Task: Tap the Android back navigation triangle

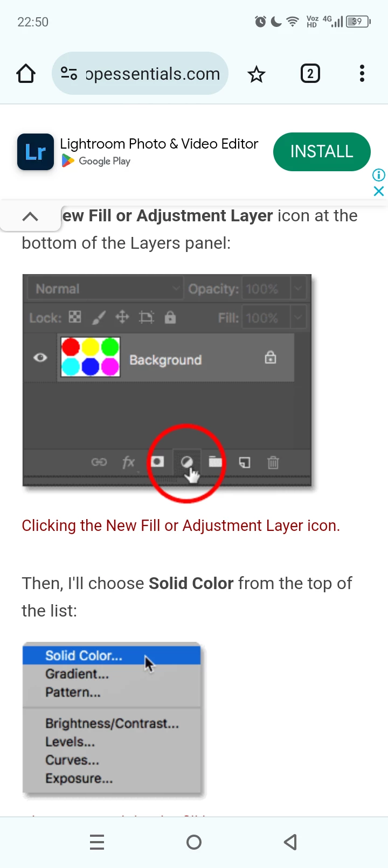Action: pos(290,842)
